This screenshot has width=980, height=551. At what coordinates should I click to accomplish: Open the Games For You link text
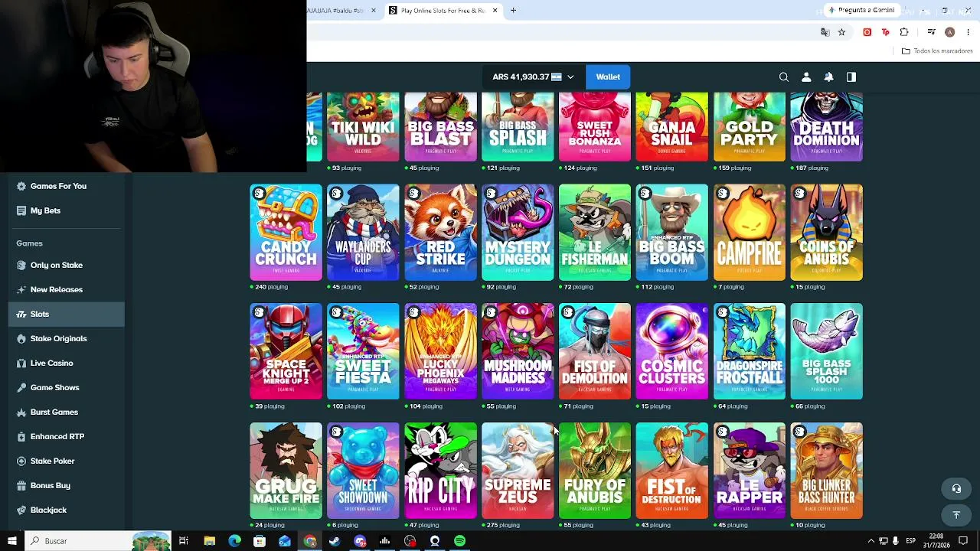pyautogui.click(x=58, y=186)
